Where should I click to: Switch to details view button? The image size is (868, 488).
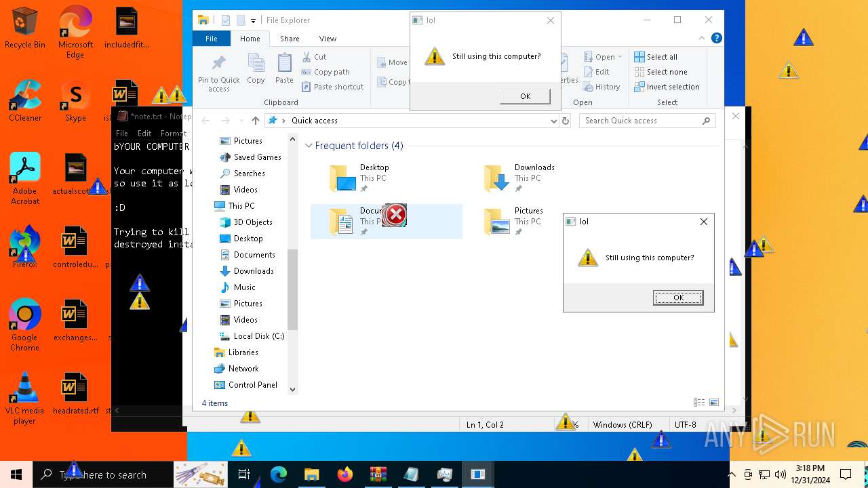699,403
